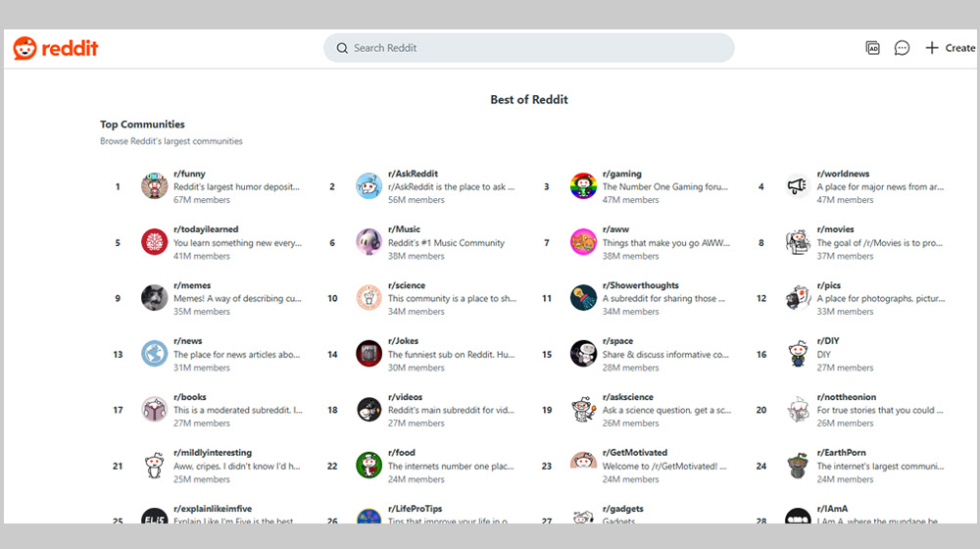Open the r/books community link
The width and height of the screenshot is (980, 549).
point(189,397)
